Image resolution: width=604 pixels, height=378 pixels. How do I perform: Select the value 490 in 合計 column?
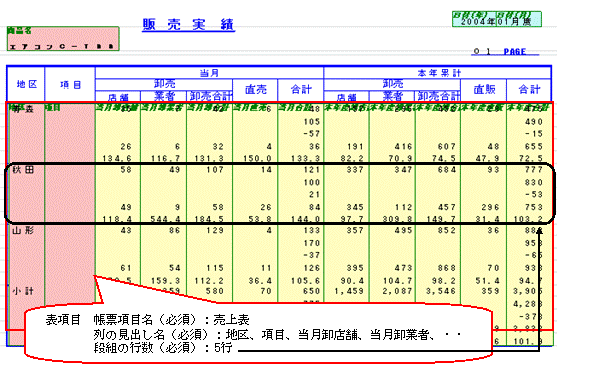[x=534, y=122]
